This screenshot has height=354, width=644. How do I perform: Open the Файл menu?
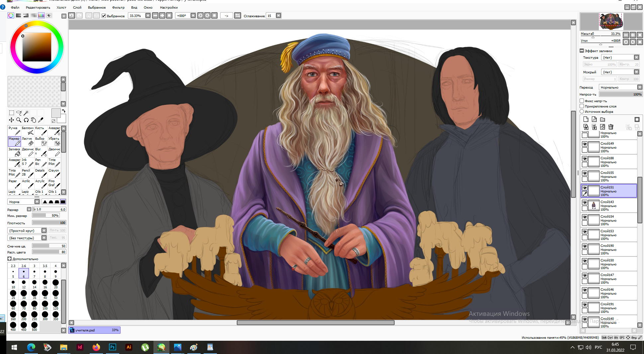click(x=15, y=7)
